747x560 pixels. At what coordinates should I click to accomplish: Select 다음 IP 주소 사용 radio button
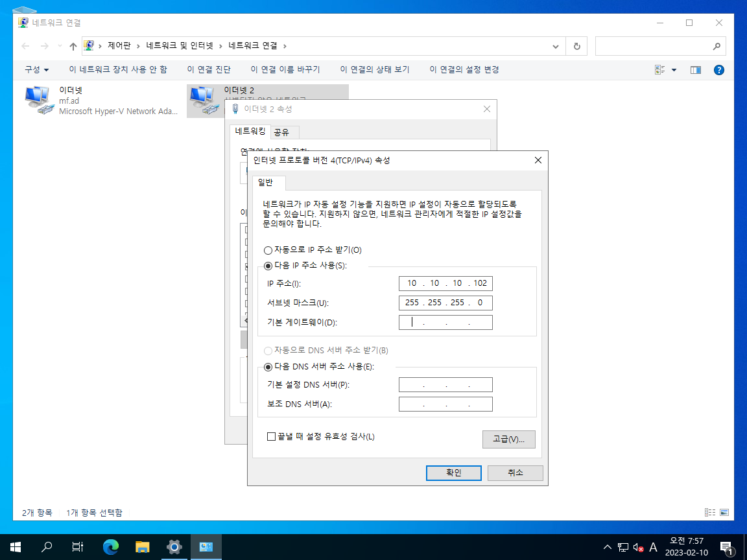click(x=268, y=266)
